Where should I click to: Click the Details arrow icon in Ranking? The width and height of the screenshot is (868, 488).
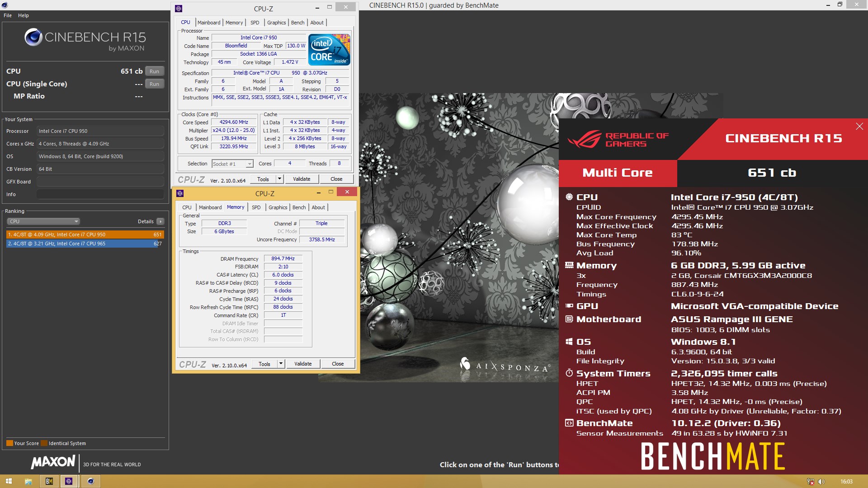[x=160, y=221]
